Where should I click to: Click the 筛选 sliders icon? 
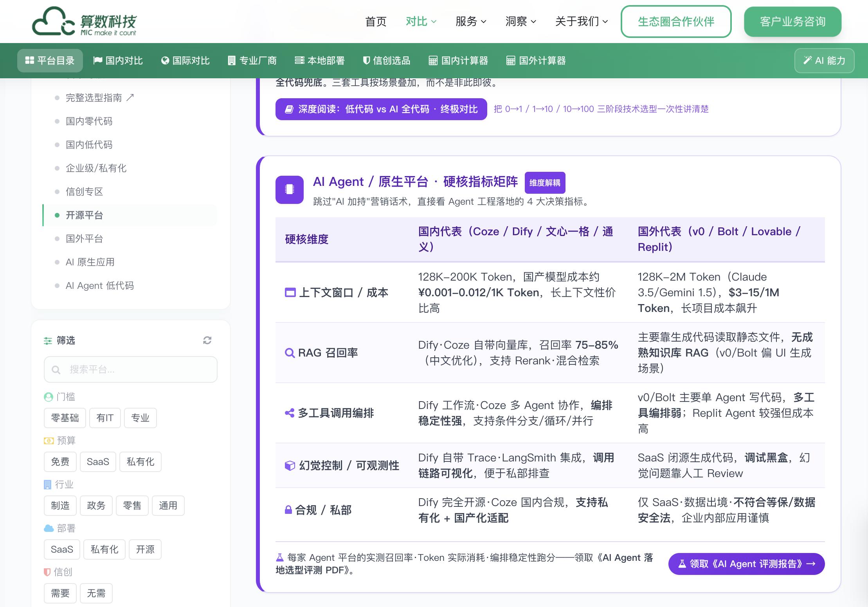point(48,340)
